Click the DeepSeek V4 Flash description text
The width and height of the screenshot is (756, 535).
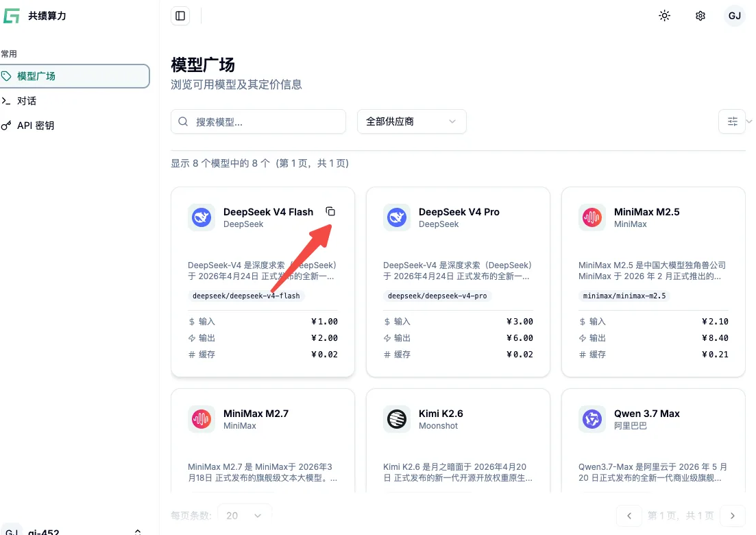tap(262, 271)
